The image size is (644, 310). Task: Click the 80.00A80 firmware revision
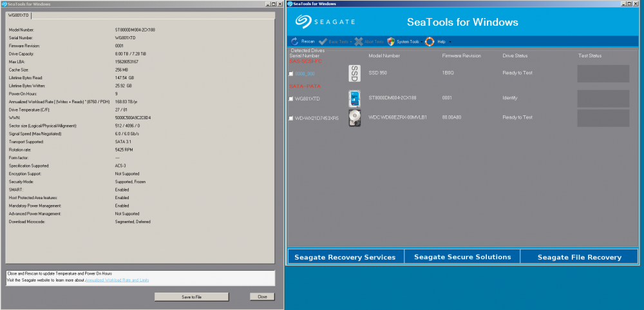(x=452, y=117)
